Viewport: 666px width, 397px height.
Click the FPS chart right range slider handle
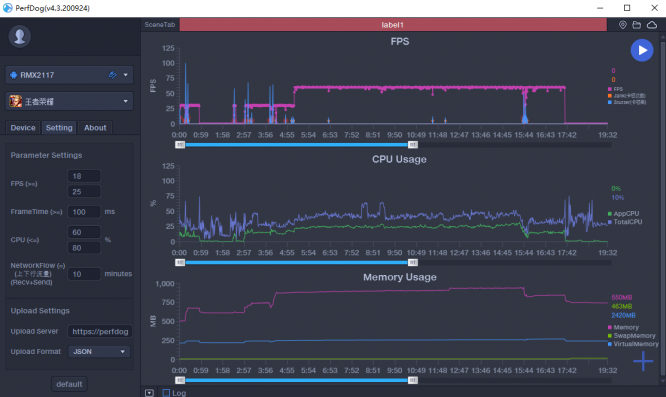pyautogui.click(x=413, y=145)
